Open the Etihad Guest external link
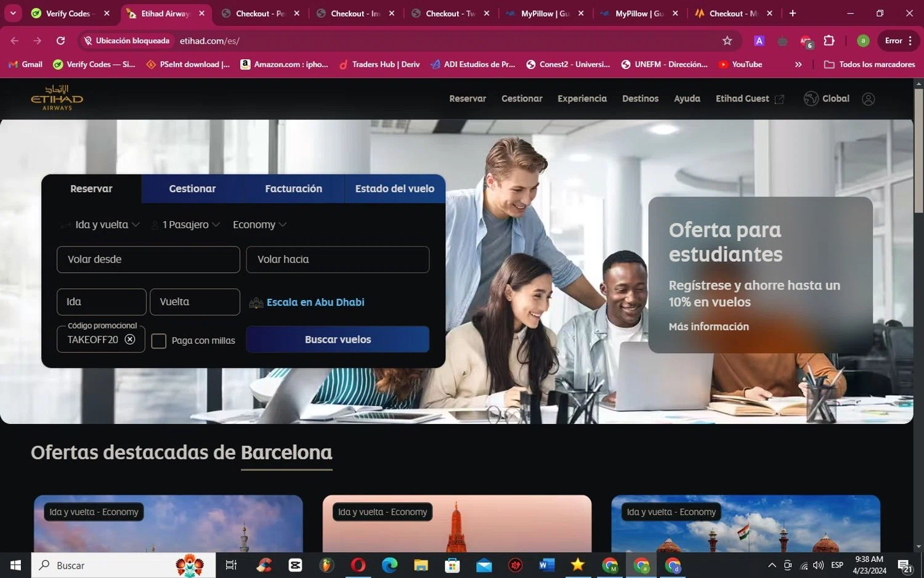 point(750,99)
